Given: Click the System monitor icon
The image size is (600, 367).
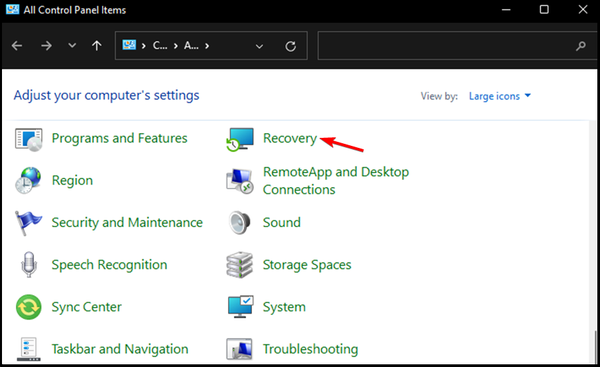Looking at the screenshot, I should [x=240, y=307].
